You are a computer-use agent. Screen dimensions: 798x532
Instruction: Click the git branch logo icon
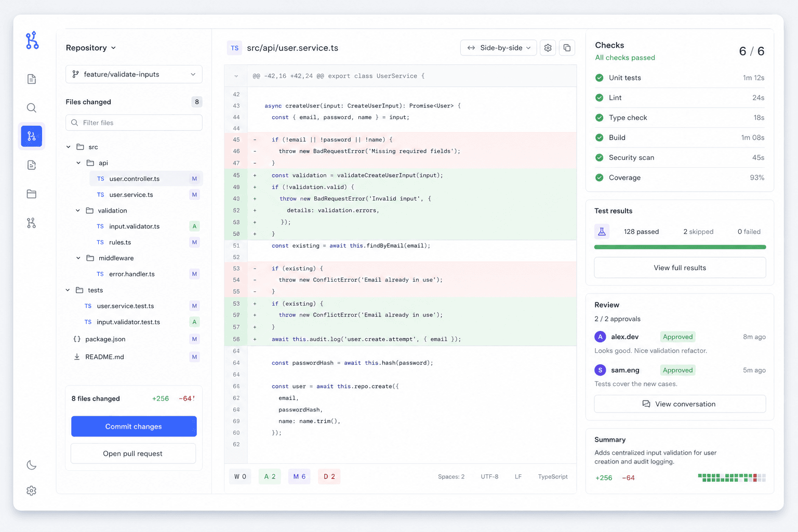[32, 40]
